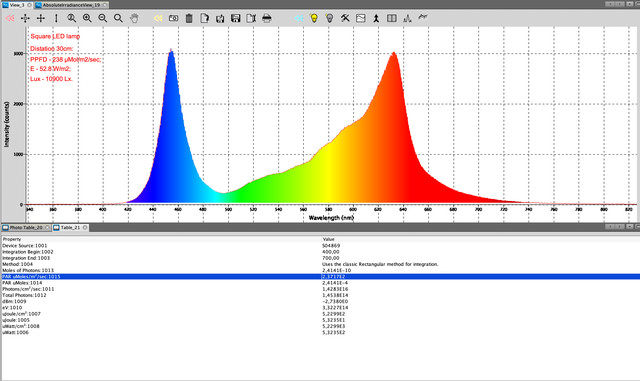The height and width of the screenshot is (381, 640).
Task: Click the camera snapshot icon
Action: [x=173, y=18]
